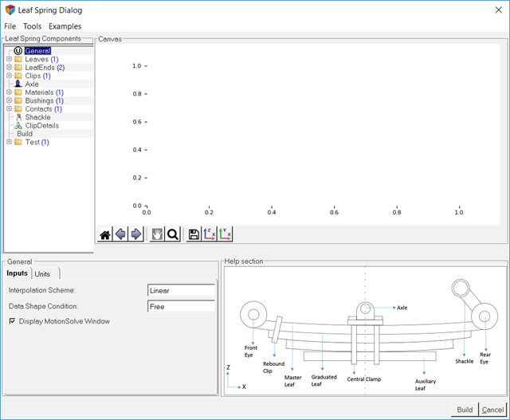
Task: Select the Shackle tree item
Action: (37, 117)
